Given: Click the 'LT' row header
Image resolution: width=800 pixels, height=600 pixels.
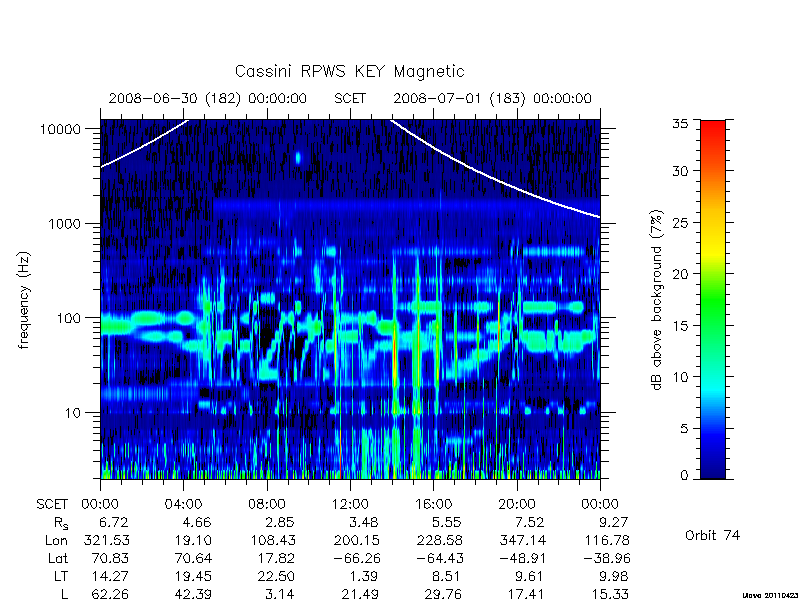Looking at the screenshot, I should pos(61,576).
